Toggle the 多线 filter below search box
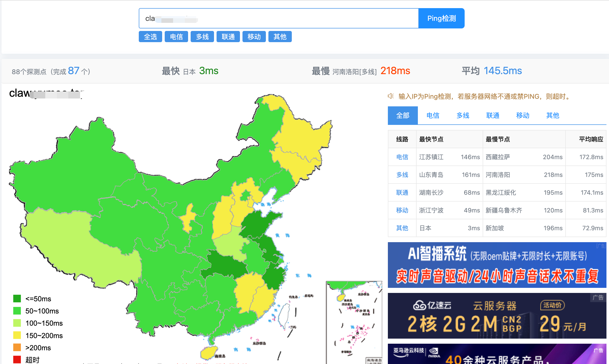The height and width of the screenshot is (364, 609). tap(202, 37)
